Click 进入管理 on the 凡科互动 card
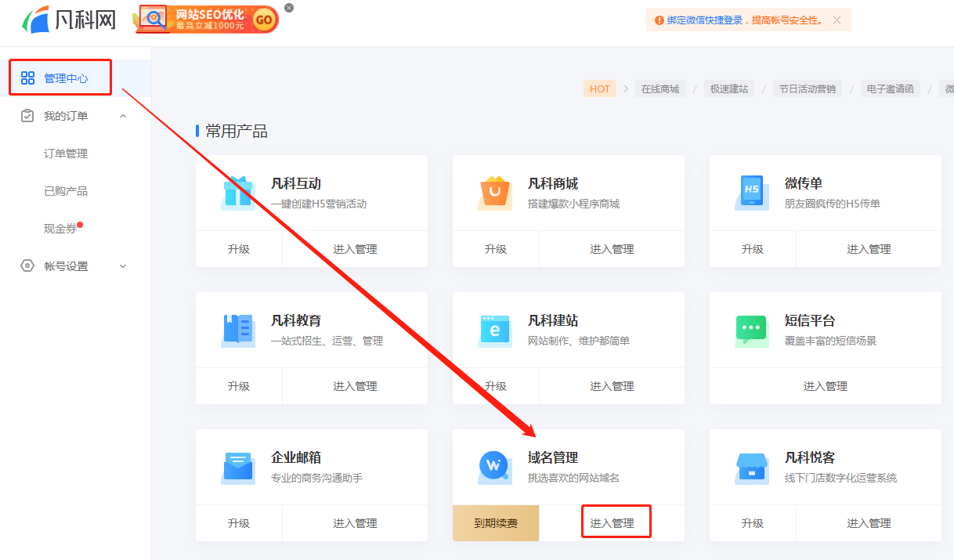Image resolution: width=954 pixels, height=560 pixels. pos(355,249)
